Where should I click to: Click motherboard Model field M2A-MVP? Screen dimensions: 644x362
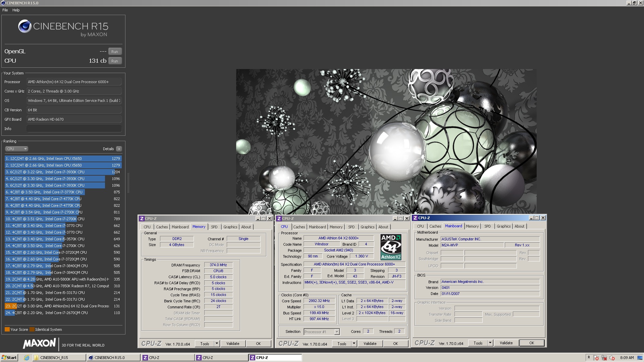coord(472,245)
